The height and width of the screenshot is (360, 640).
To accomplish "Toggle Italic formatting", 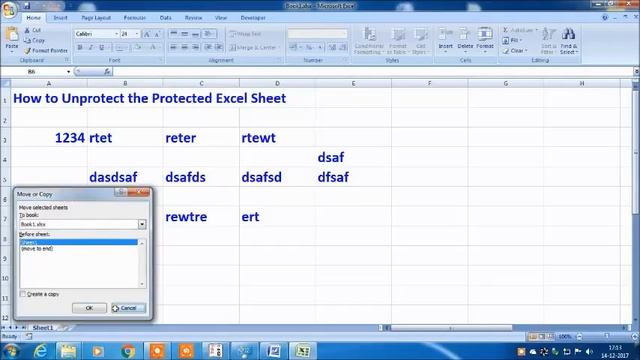I will (91, 48).
